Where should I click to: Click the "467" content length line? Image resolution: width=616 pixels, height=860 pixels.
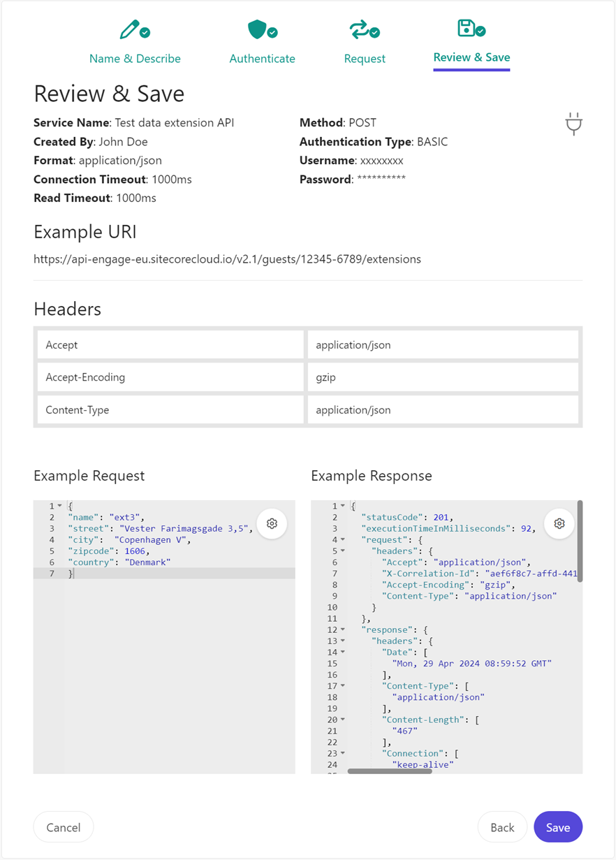click(405, 731)
